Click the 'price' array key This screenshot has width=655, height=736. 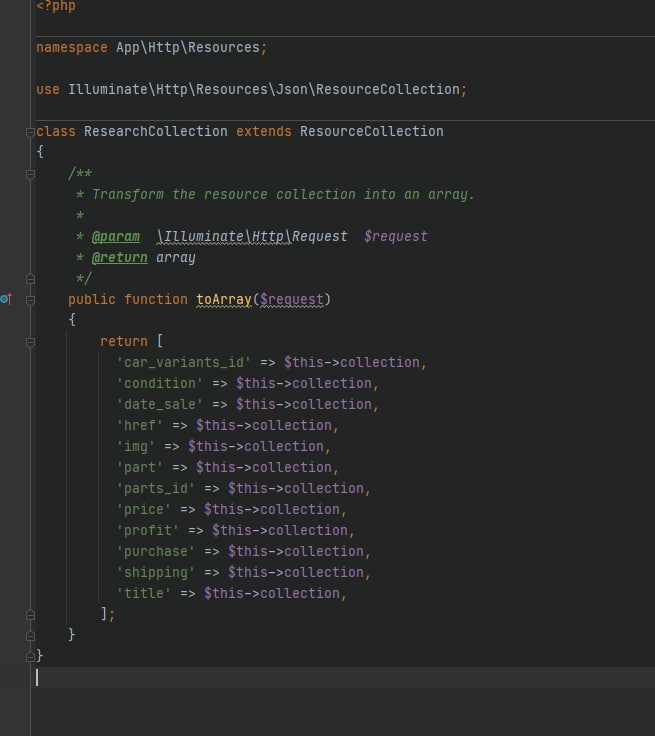tap(144, 509)
